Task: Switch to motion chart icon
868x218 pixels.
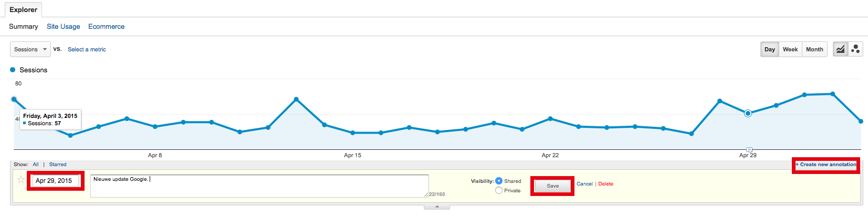Action: (855, 49)
